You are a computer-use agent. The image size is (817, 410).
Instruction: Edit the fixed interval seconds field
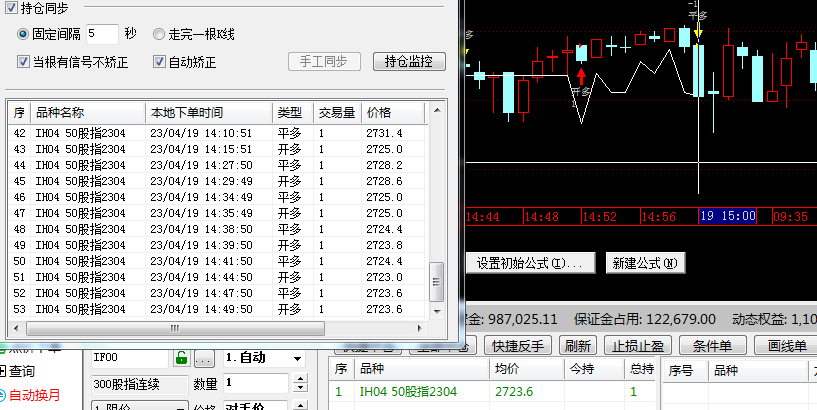coord(102,34)
